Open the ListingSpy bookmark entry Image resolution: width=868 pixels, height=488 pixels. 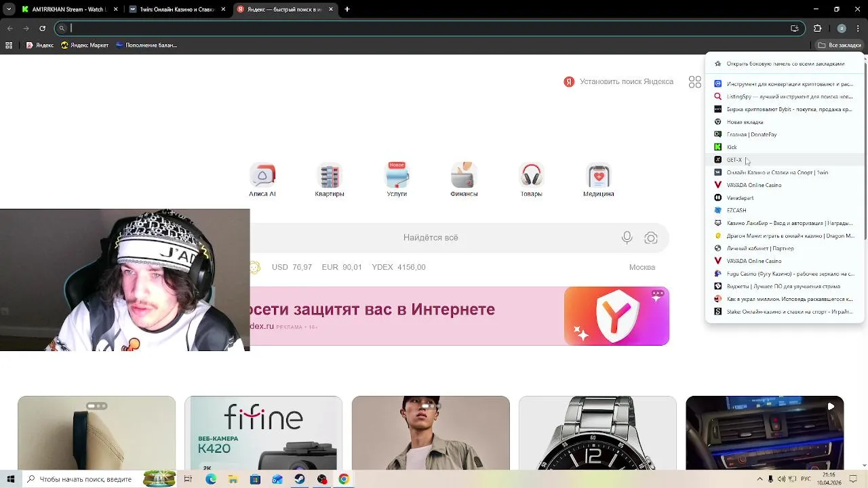(x=785, y=96)
